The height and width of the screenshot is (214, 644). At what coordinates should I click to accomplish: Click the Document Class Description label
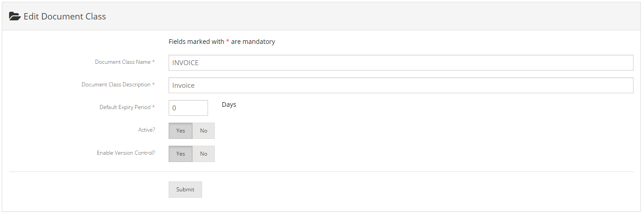click(116, 85)
